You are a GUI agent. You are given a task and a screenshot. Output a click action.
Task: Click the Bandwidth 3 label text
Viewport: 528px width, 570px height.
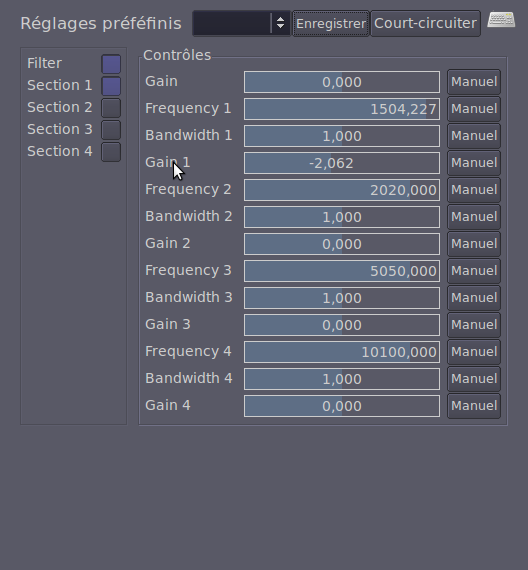[188, 297]
